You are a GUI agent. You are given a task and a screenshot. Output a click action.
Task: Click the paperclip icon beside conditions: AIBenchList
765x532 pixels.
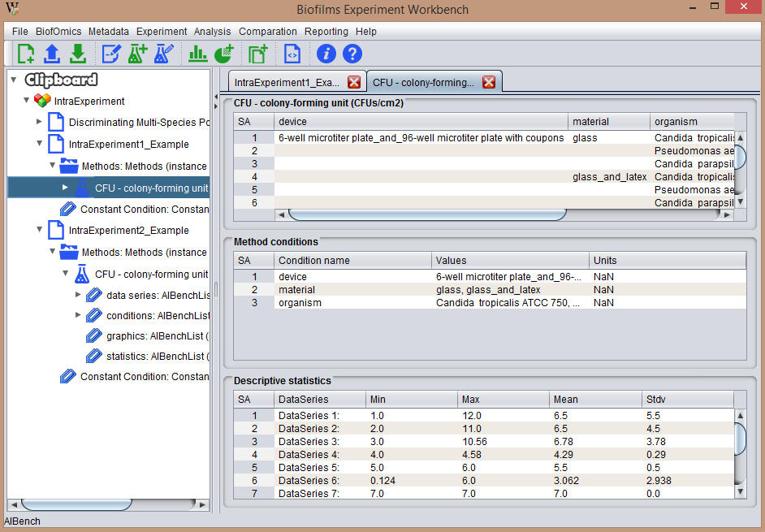click(x=93, y=315)
